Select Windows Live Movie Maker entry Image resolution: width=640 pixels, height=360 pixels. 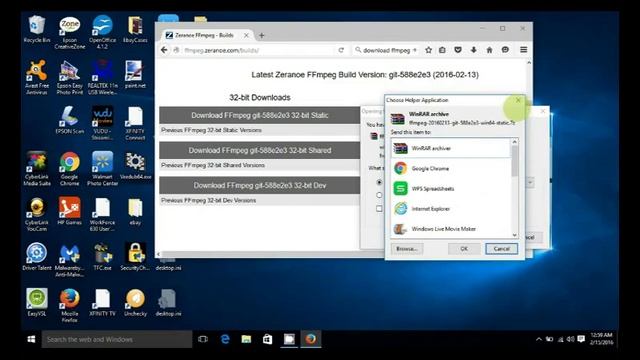(x=451, y=229)
